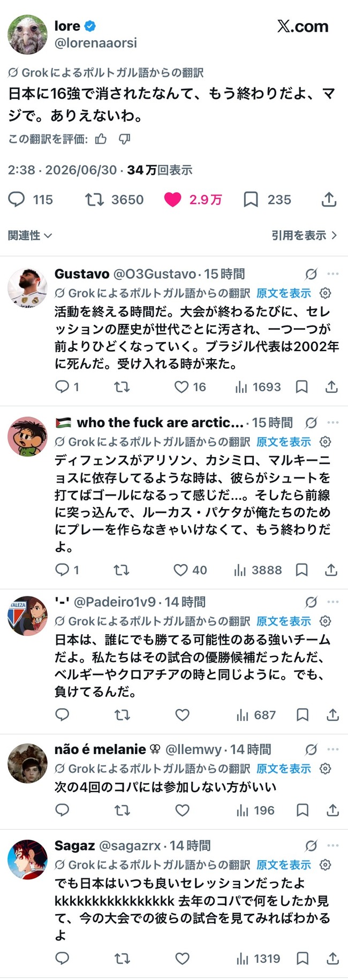Bookmark lore's post with 235 saves

pyautogui.click(x=251, y=200)
